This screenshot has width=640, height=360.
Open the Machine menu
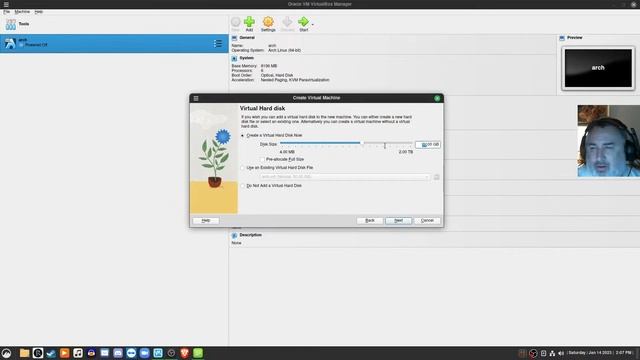click(x=22, y=12)
